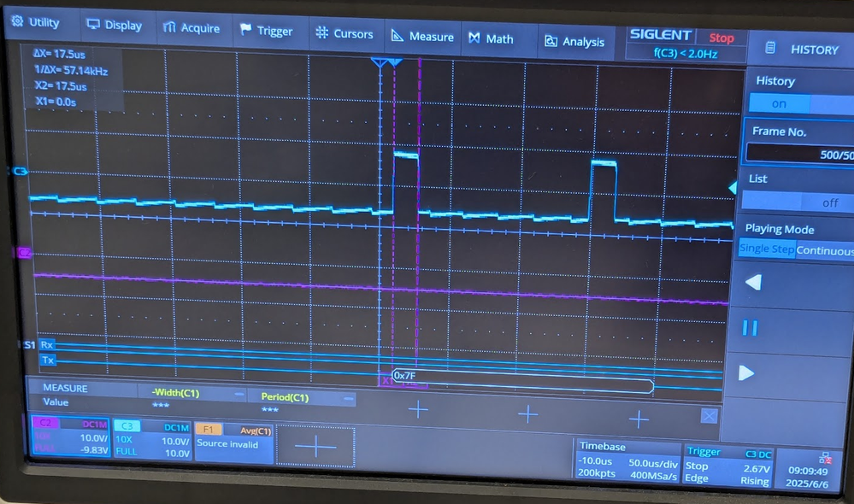This screenshot has width=854, height=504.
Task: Open the Utility menu
Action: click(x=36, y=22)
